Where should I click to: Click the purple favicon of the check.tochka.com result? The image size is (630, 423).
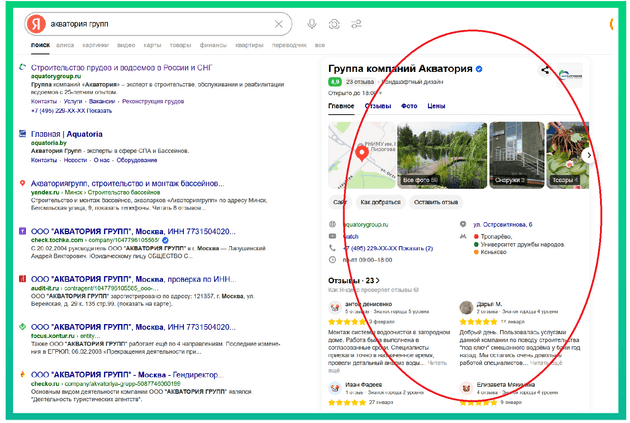(22, 231)
